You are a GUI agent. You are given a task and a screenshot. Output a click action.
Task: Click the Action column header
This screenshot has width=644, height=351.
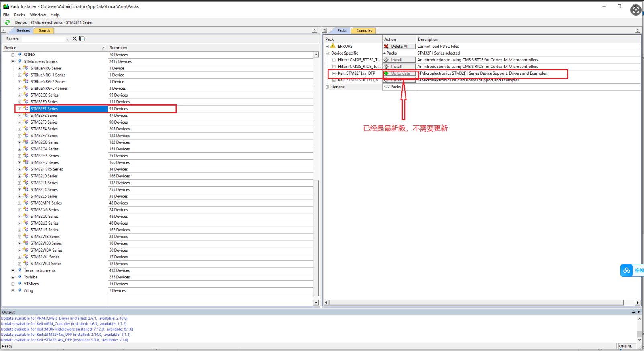tap(399, 39)
